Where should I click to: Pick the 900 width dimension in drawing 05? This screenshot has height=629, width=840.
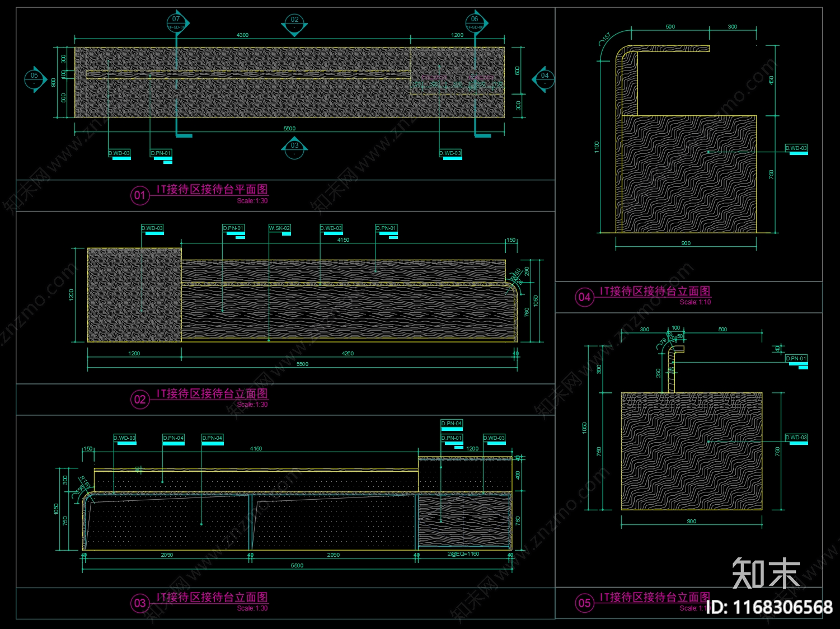pyautogui.click(x=692, y=522)
